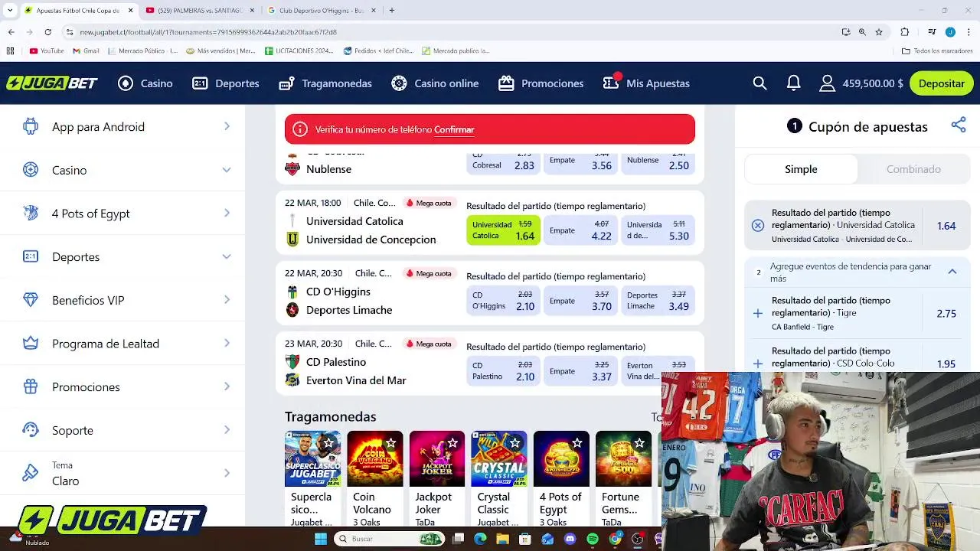
Task: Open the search magnifier in Jugabet header
Action: pos(759,83)
